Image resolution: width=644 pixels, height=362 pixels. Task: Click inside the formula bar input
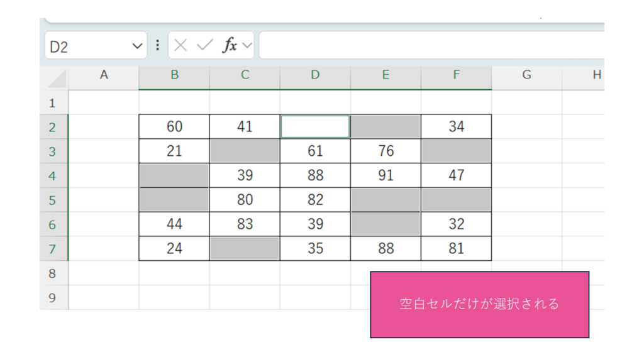point(428,46)
